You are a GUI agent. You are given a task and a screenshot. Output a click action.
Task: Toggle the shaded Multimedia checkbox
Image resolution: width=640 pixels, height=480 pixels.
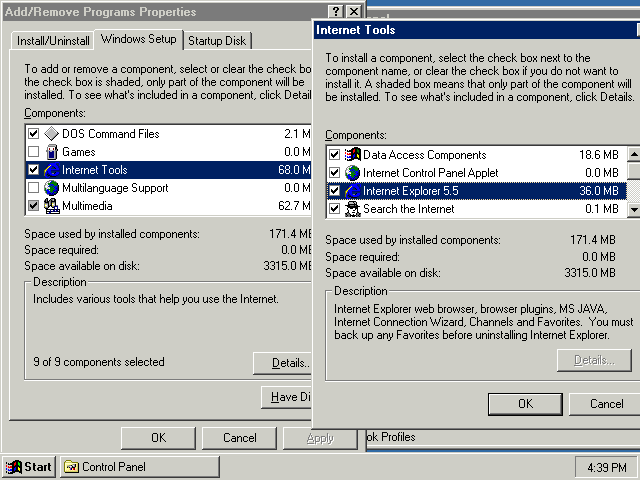[x=33, y=206]
